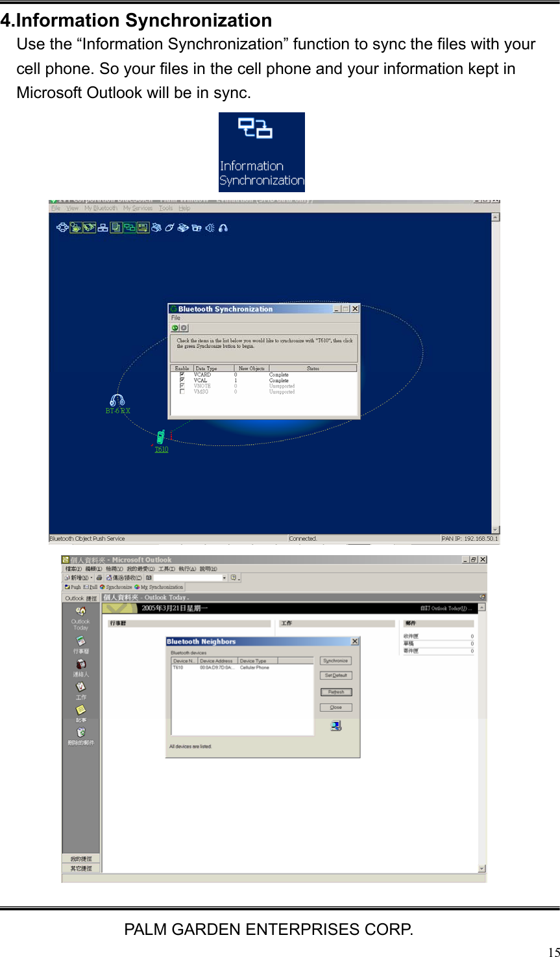Click the BT-6 RX device icon
Screen dimensions: 560x957
(x=117, y=398)
